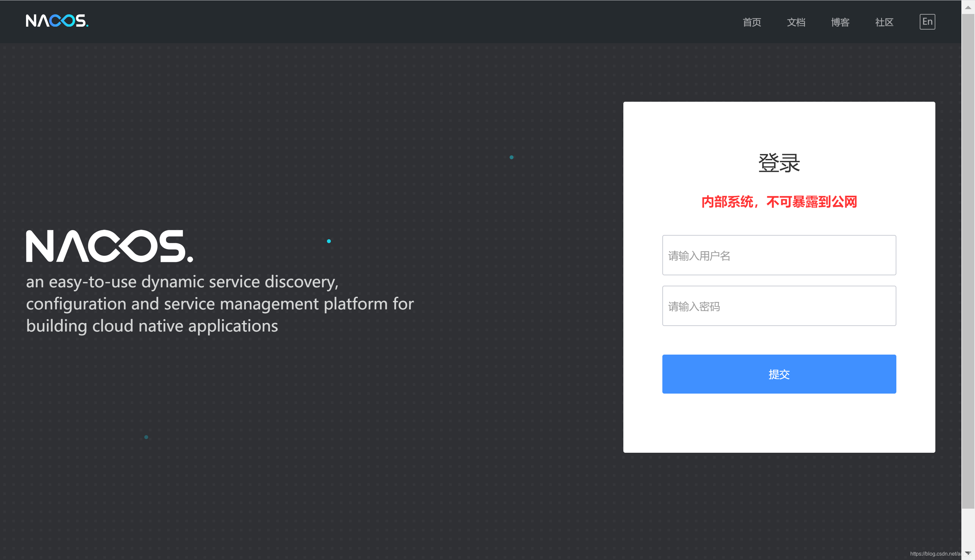Focus the 请输入密码 password field
975x560 pixels.
pos(779,306)
